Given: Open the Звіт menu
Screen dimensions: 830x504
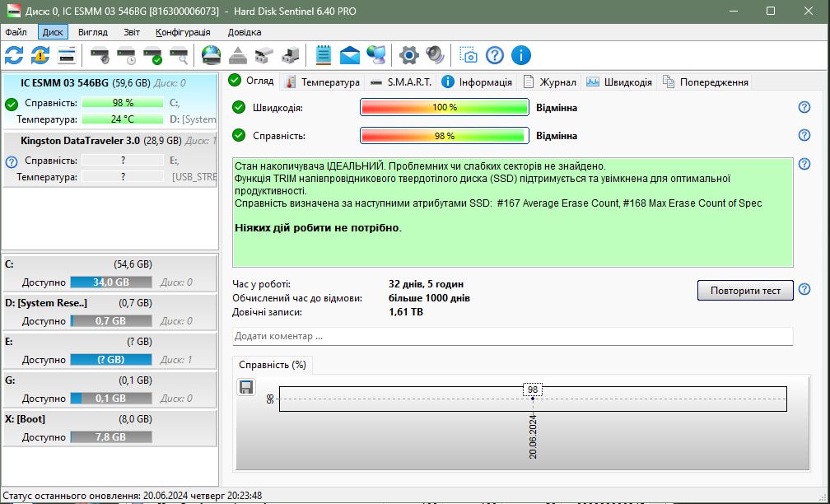Looking at the screenshot, I should click(132, 32).
